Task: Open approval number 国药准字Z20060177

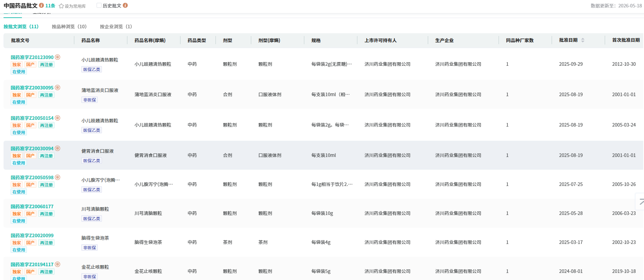Action: click(x=32, y=206)
